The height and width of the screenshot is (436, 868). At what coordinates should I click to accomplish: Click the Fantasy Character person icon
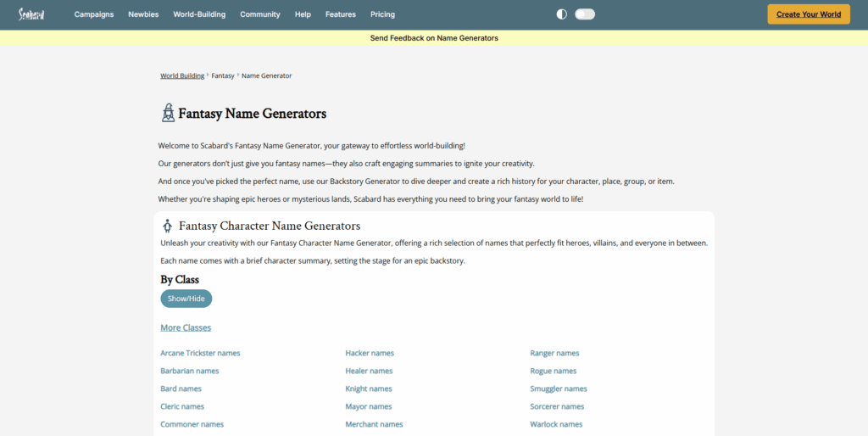[x=168, y=226]
